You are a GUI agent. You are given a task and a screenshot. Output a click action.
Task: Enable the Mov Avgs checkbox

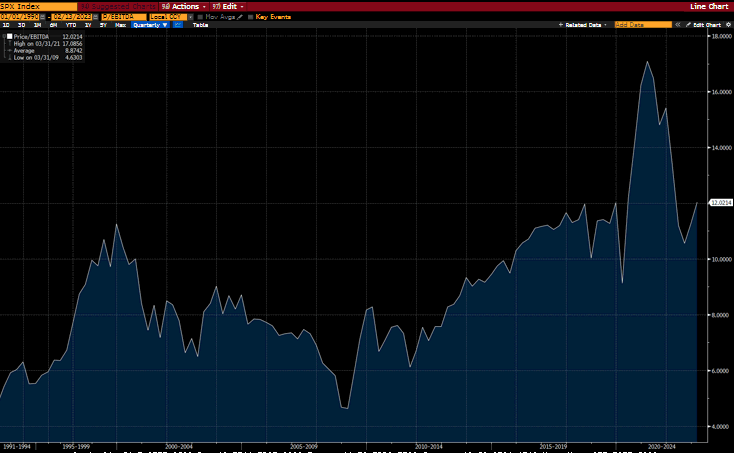(x=200, y=17)
